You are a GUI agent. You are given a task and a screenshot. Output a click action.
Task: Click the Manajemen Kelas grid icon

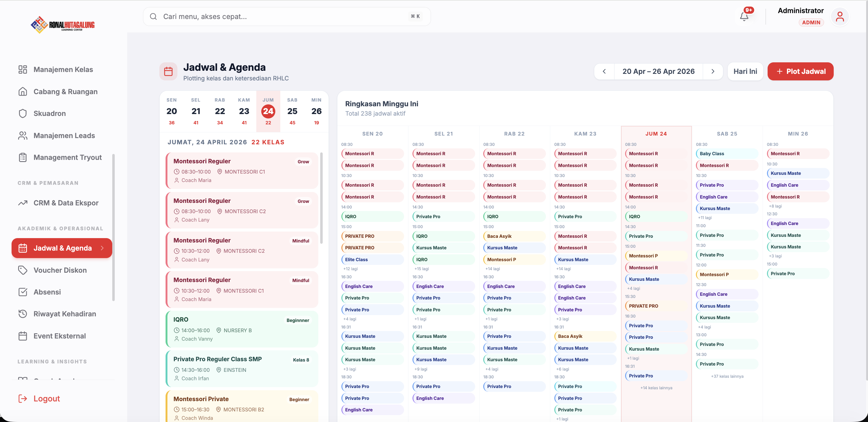click(22, 70)
